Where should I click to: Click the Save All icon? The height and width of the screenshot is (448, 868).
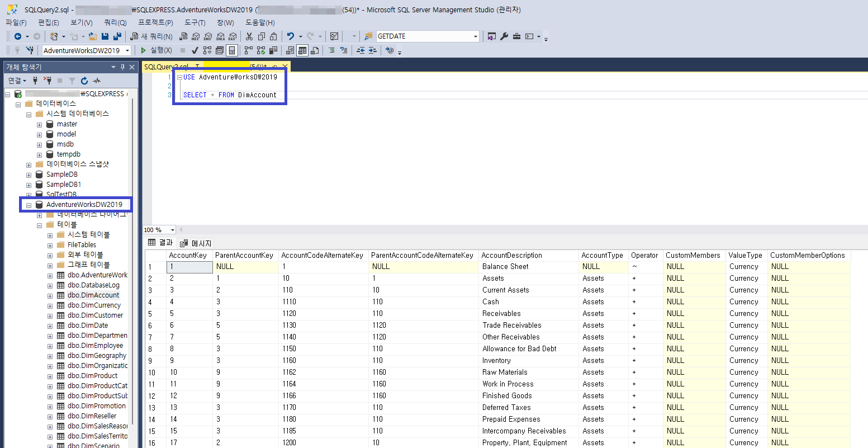point(117,36)
